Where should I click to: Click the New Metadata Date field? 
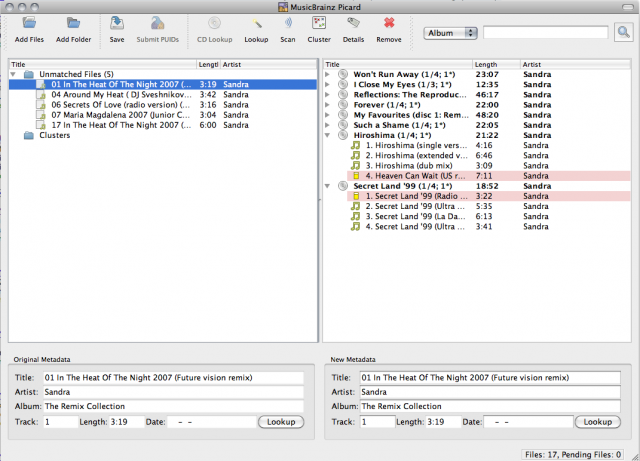(x=528, y=422)
